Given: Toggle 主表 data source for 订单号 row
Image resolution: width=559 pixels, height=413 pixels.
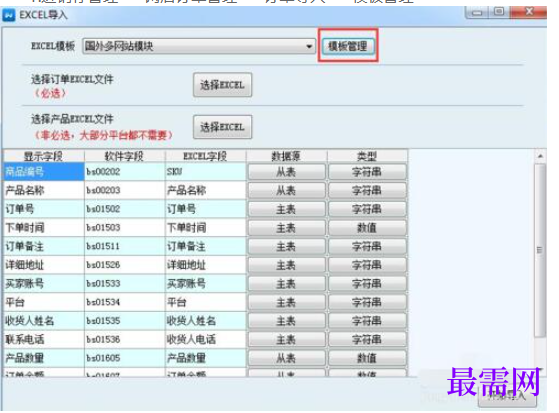Looking at the screenshot, I should click(x=287, y=209).
